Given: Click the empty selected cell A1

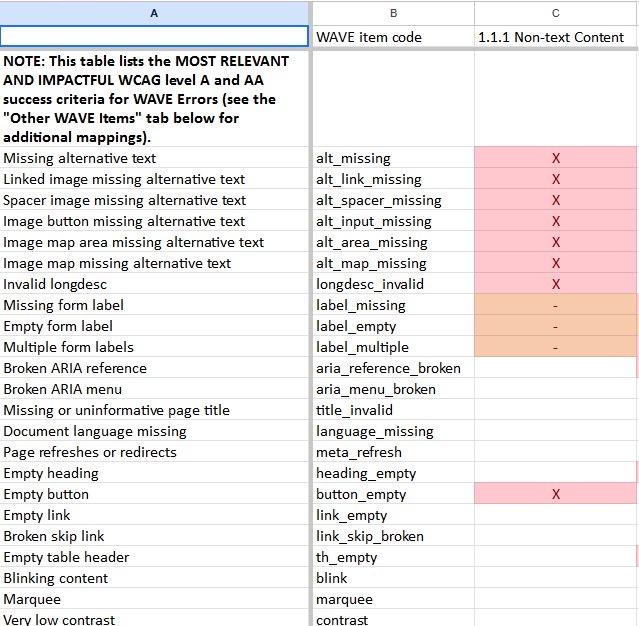Looking at the screenshot, I should click(x=154, y=36).
